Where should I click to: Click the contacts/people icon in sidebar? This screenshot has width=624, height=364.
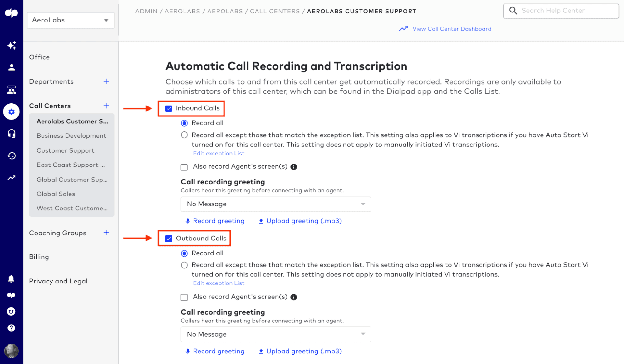tap(11, 67)
